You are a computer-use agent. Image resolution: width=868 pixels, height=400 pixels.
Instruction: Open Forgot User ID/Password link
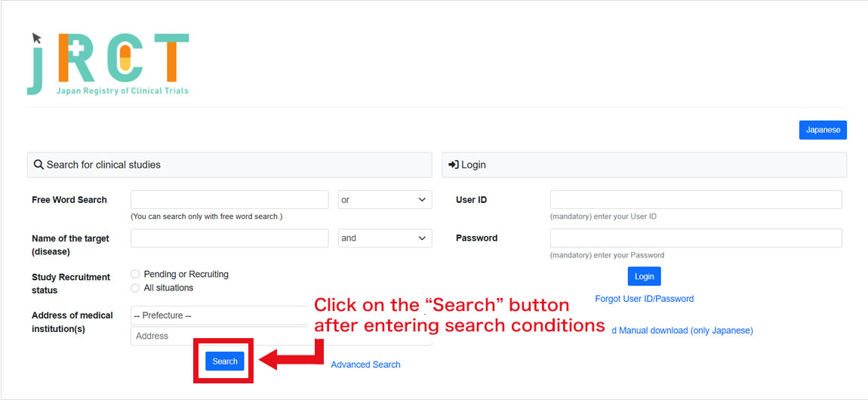point(645,299)
